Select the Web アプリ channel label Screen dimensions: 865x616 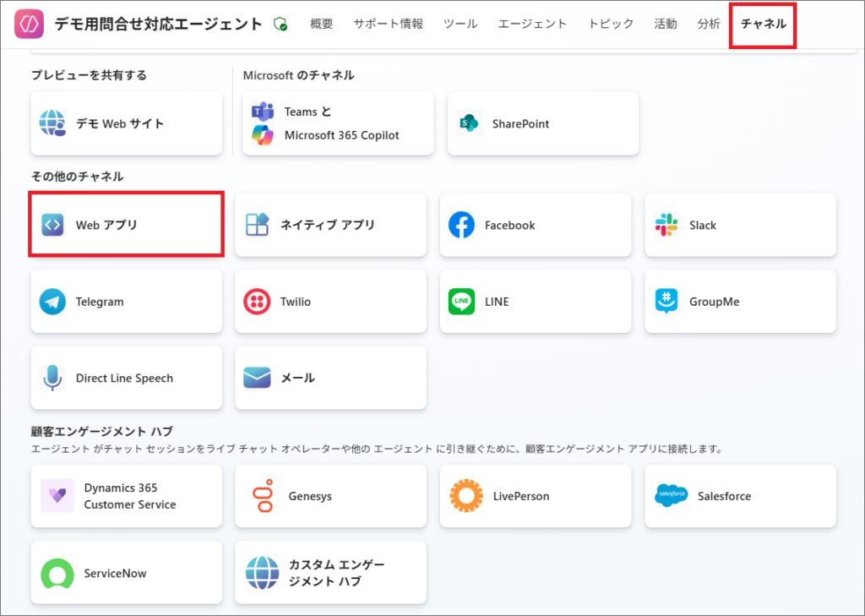coord(106,225)
